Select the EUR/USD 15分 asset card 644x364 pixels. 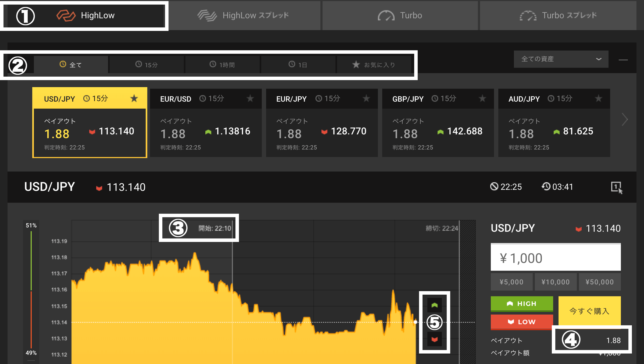point(206,123)
